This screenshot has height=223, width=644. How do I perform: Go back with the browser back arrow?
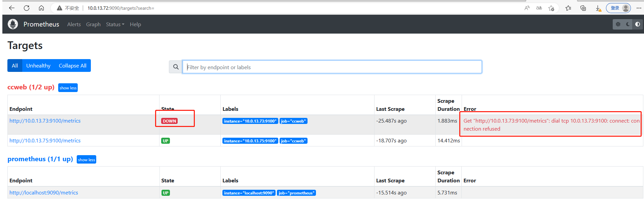[12, 8]
